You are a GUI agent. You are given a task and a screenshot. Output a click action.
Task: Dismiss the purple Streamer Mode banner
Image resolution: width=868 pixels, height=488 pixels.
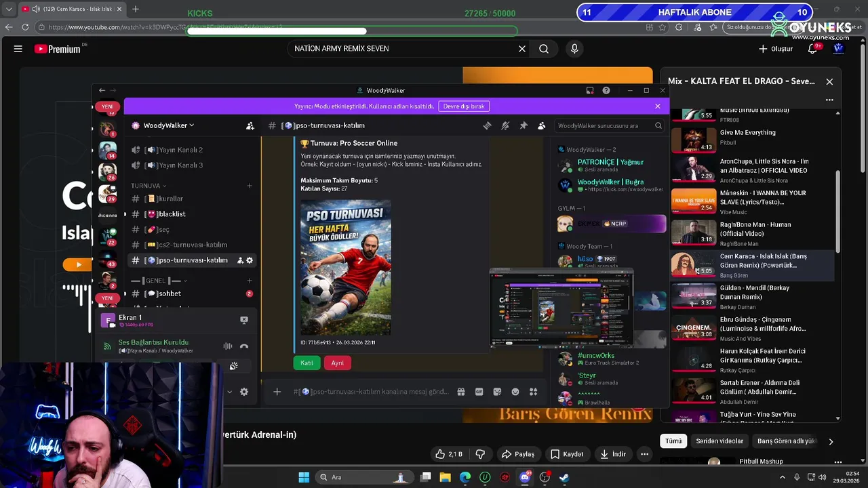(x=657, y=106)
